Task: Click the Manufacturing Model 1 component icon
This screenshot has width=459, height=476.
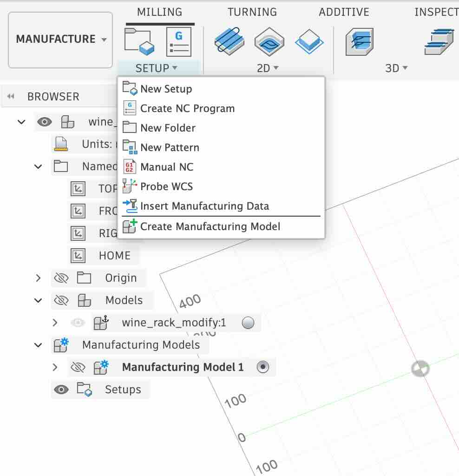Action: pyautogui.click(x=101, y=367)
